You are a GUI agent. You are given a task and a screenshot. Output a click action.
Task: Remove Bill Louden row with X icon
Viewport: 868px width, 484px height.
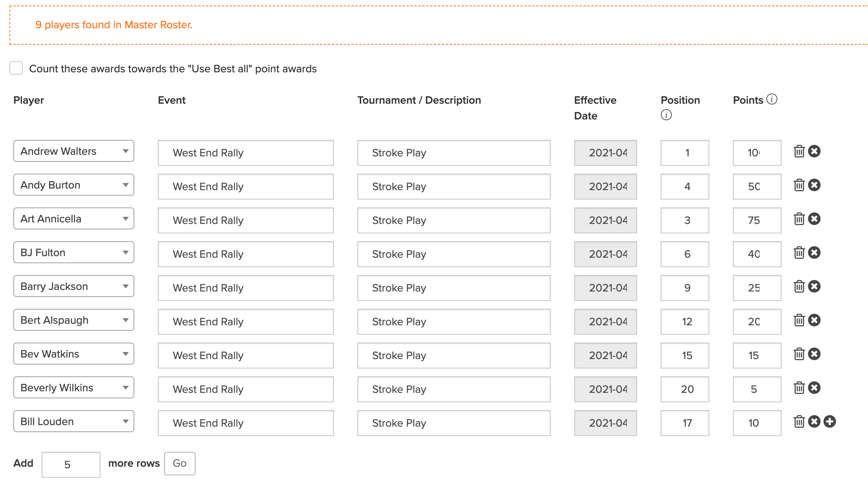(814, 422)
